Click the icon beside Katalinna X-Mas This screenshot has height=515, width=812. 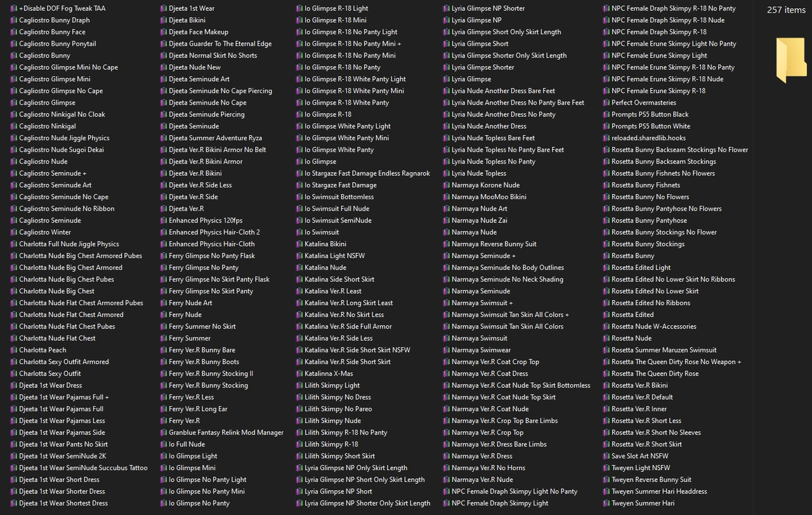pos(299,374)
